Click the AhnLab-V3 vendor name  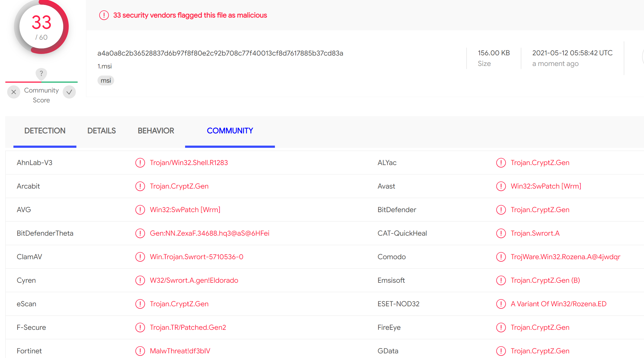pos(34,163)
